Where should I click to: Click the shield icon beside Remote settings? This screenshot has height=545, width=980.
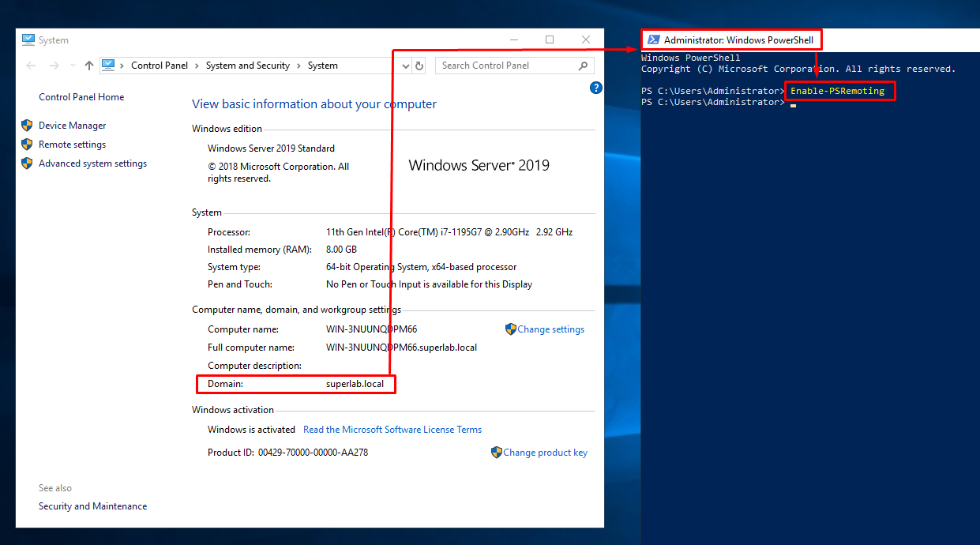click(27, 145)
